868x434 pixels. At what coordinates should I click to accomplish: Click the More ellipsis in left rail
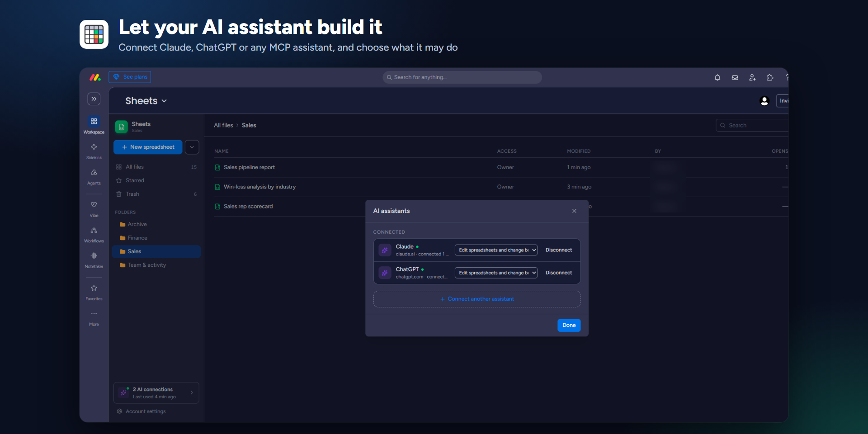coord(94,318)
